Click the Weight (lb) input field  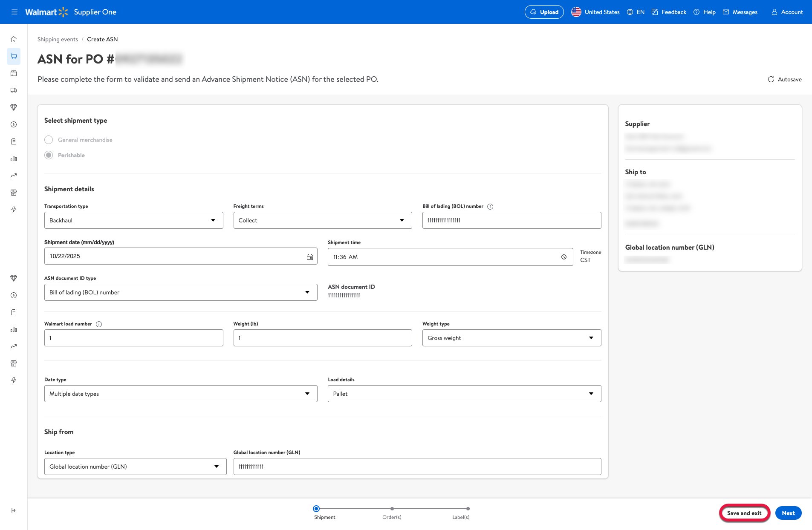coord(322,338)
